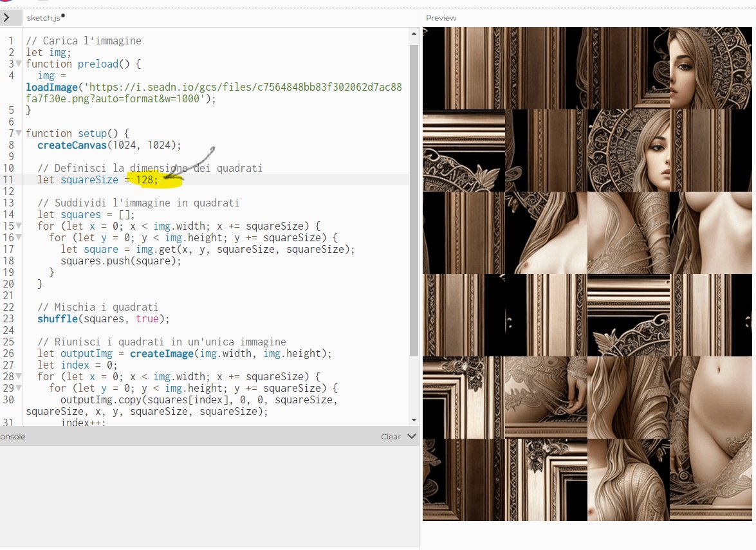
Task: Fold the for loop at line 15
Action: [19, 226]
